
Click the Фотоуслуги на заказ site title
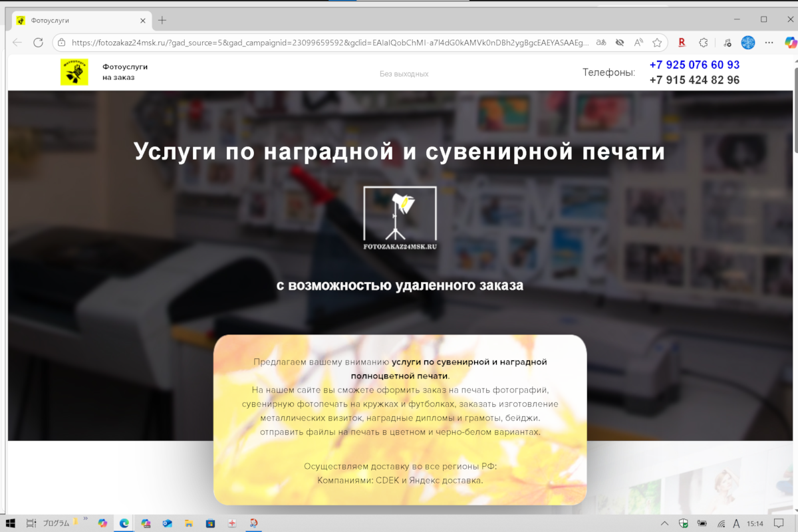point(125,72)
